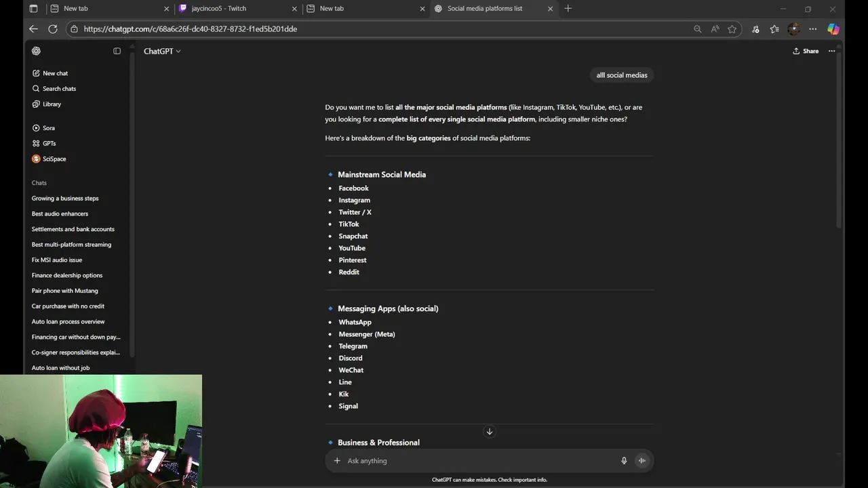
Task: Collapse the sidebar with the panel icon
Action: [x=117, y=51]
